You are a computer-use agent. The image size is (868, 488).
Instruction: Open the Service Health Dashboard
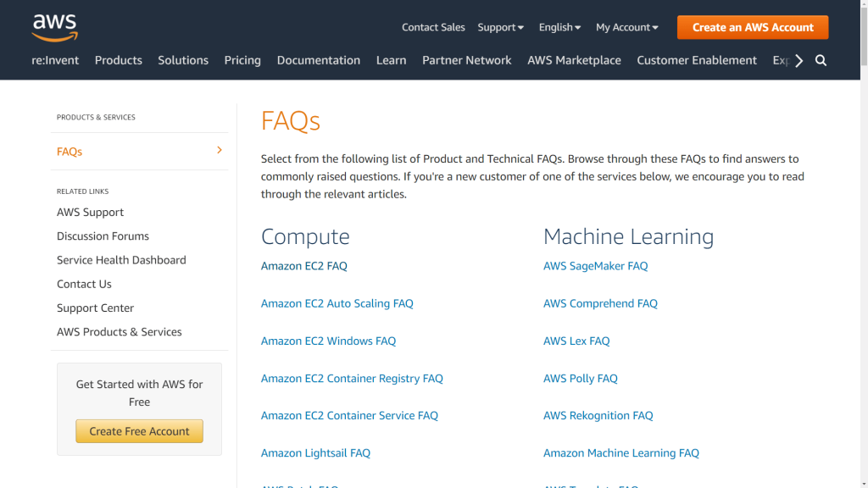121,259
